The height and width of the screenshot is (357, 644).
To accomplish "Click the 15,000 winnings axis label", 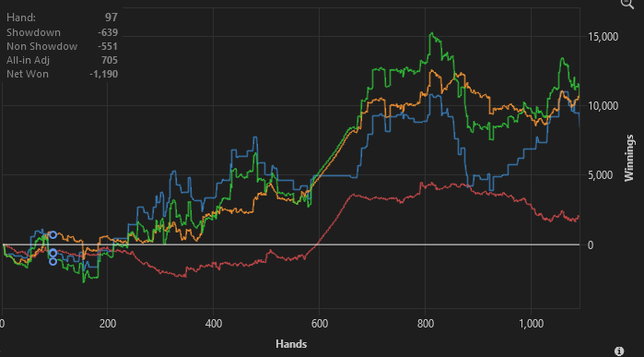I will (603, 37).
